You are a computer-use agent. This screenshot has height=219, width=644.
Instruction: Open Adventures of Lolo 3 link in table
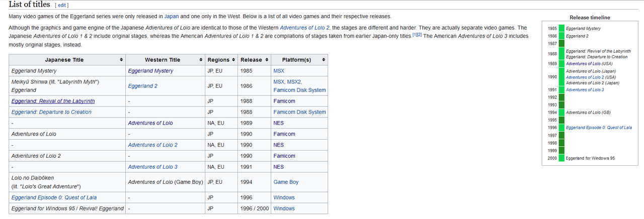[x=153, y=167]
